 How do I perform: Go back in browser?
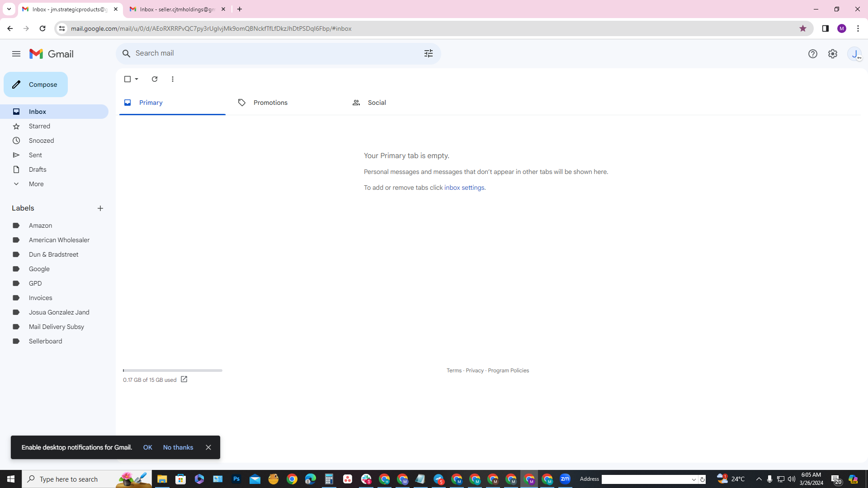point(10,28)
